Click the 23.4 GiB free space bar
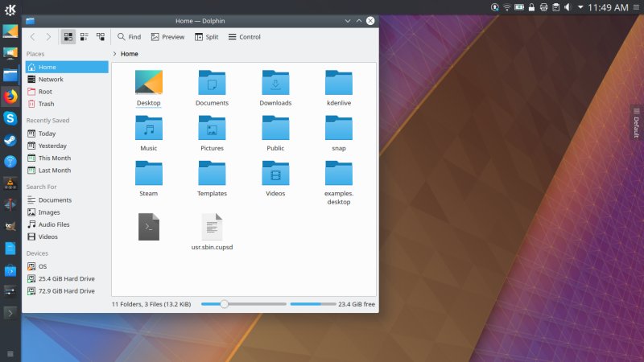Viewport: 644px width, 362px height. click(313, 304)
